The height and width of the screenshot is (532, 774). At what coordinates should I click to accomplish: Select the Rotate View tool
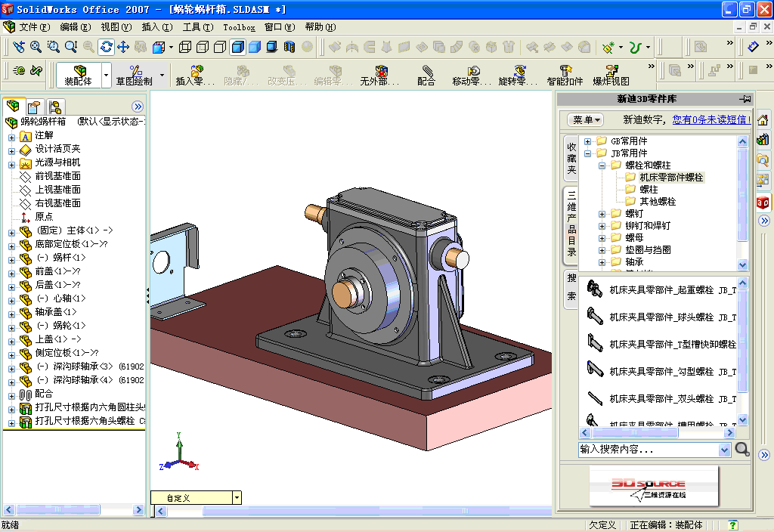tap(108, 47)
